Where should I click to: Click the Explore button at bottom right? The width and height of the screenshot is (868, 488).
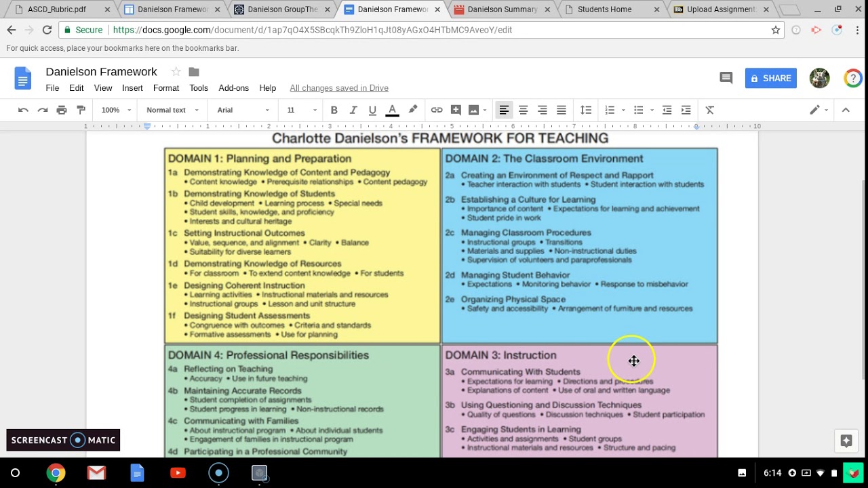(x=846, y=441)
